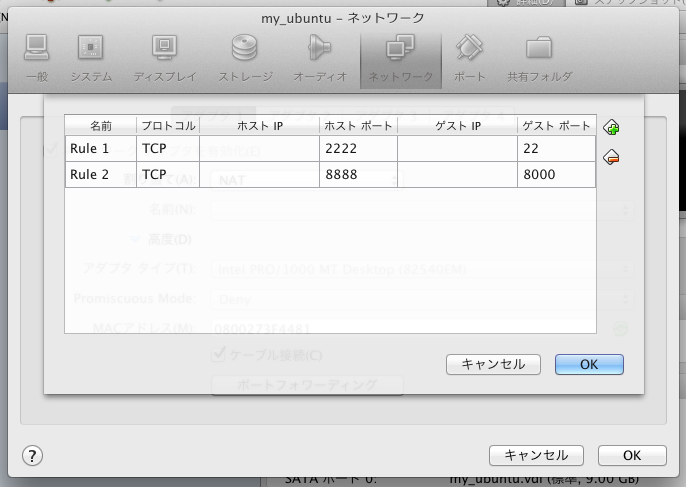
Task: Open help with the question mark button
Action: [32, 456]
